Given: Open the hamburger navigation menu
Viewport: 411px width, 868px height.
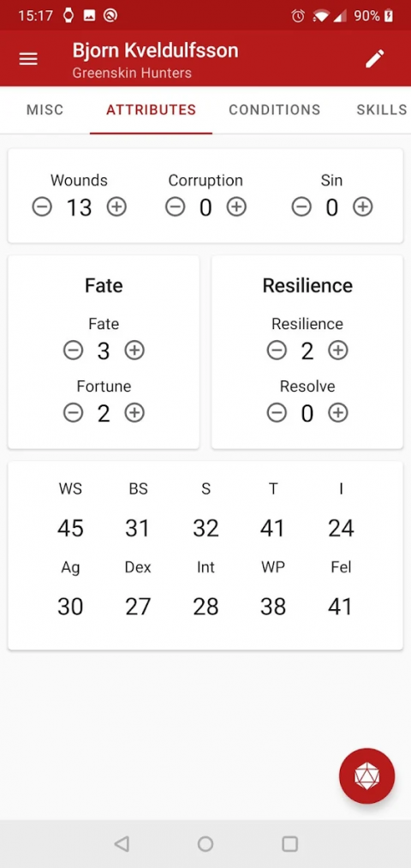Looking at the screenshot, I should [x=28, y=59].
